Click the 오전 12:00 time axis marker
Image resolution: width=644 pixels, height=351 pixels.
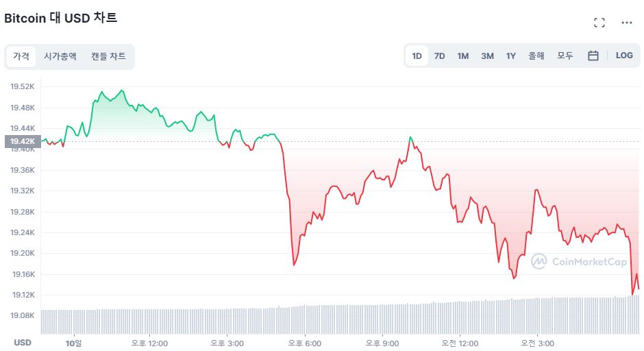(459, 343)
